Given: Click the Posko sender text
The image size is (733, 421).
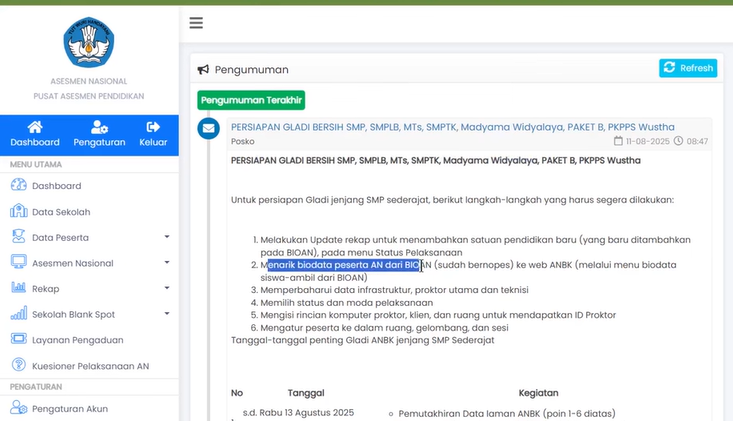Looking at the screenshot, I should pos(243,141).
